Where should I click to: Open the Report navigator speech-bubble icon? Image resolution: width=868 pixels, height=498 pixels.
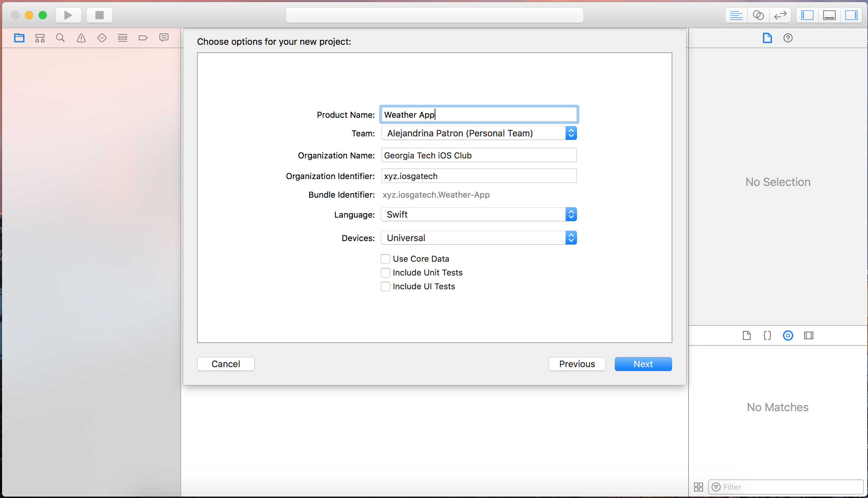164,38
